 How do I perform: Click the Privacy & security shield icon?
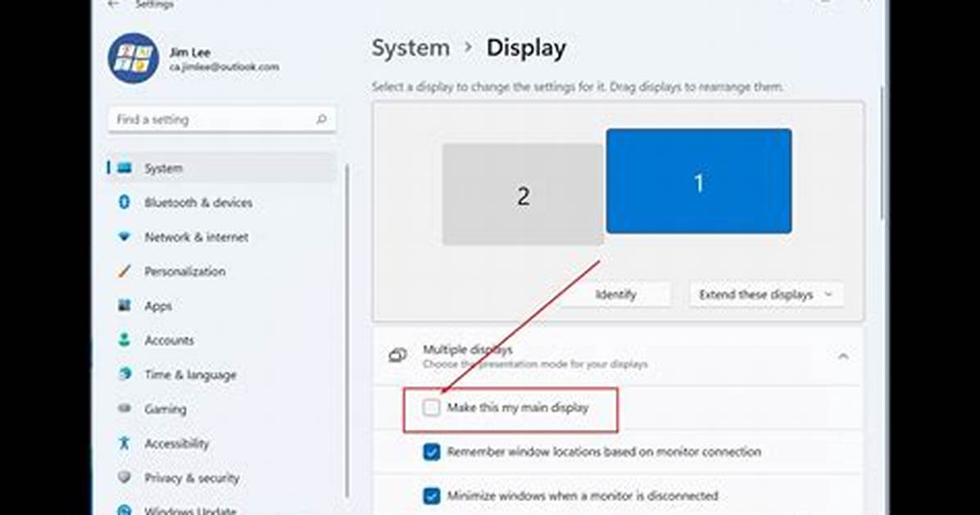[x=125, y=476]
